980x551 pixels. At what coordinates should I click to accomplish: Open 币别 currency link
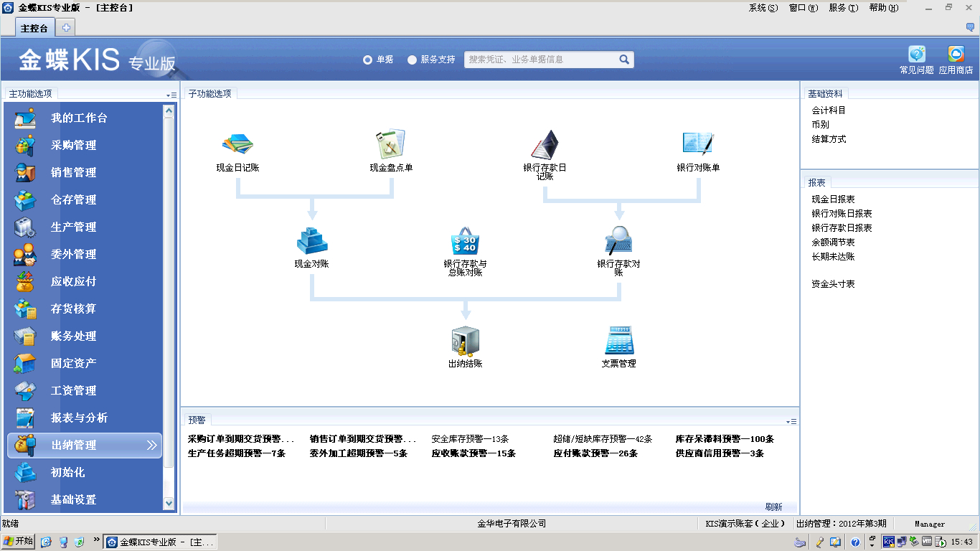point(820,125)
